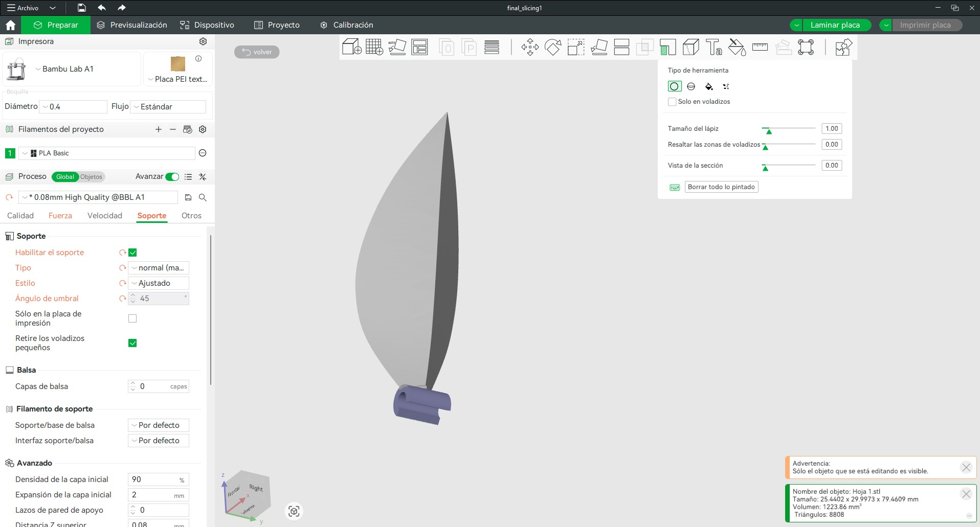
Task: Switch to the Calibración tab
Action: click(346, 25)
